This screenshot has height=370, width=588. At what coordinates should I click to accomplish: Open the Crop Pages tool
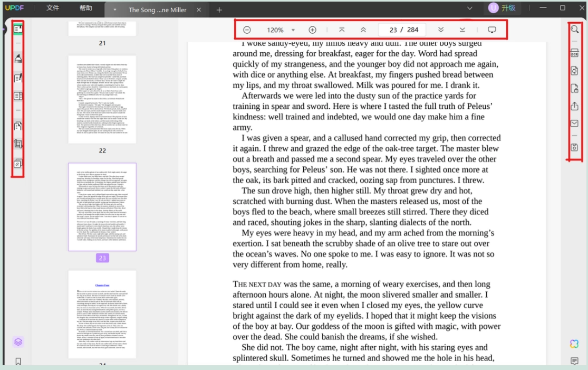[18, 144]
